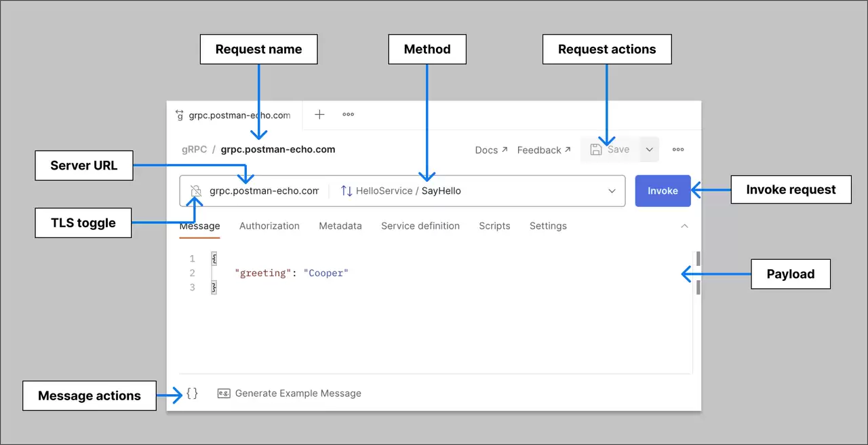The height and width of the screenshot is (445, 868).
Task: Click the gRPC icon on the request tab
Action: coord(180,115)
